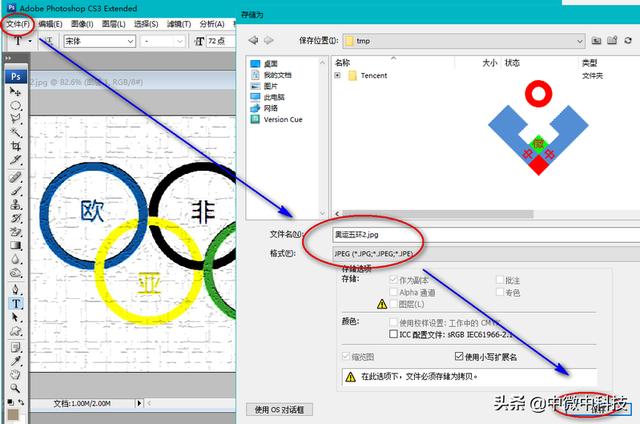Toggle the 批注 checkbox
This screenshot has height=424, width=640.
coord(500,280)
